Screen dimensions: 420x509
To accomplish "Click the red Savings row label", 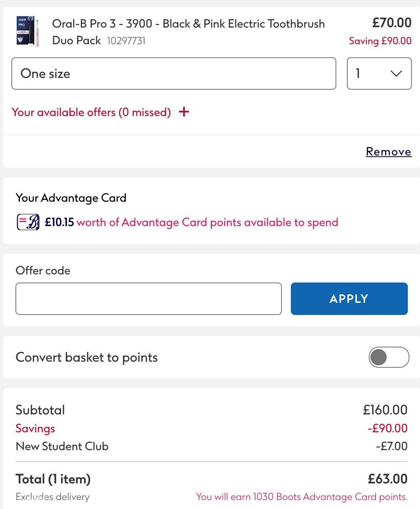I will 35,429.
